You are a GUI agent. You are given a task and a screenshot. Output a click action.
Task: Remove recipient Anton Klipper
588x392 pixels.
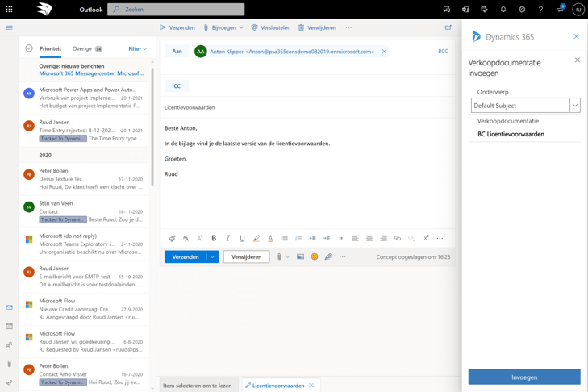coord(384,52)
